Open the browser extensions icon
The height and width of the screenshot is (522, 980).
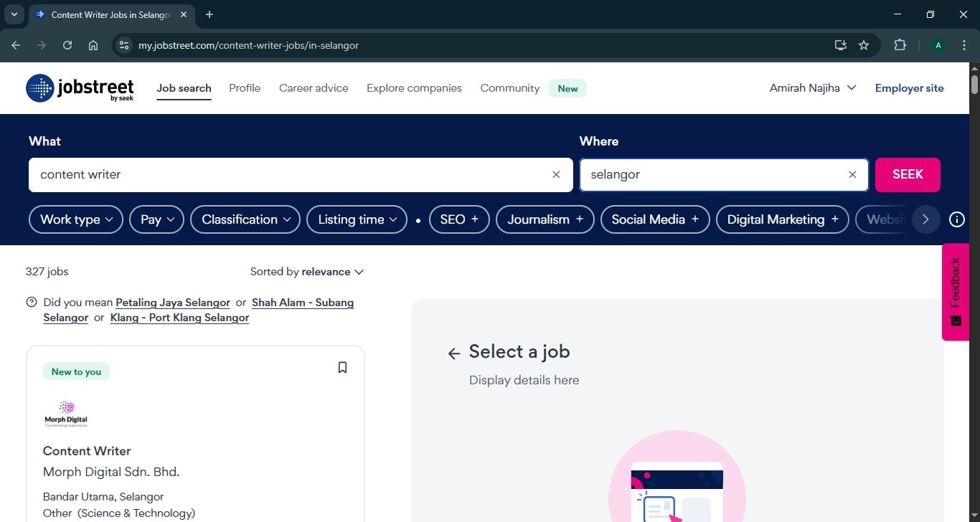[x=900, y=44]
